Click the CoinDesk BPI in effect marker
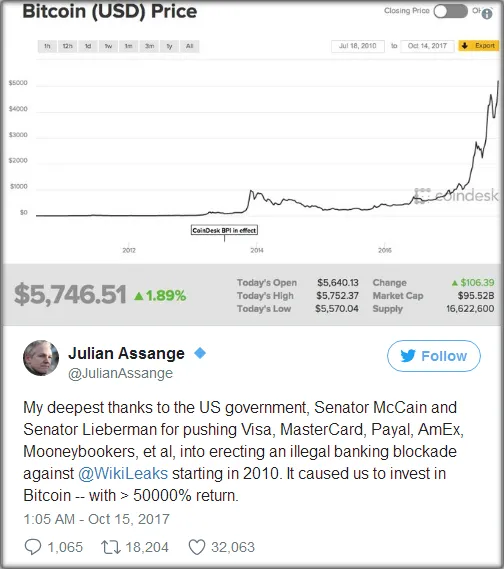504x569 pixels. tap(224, 230)
